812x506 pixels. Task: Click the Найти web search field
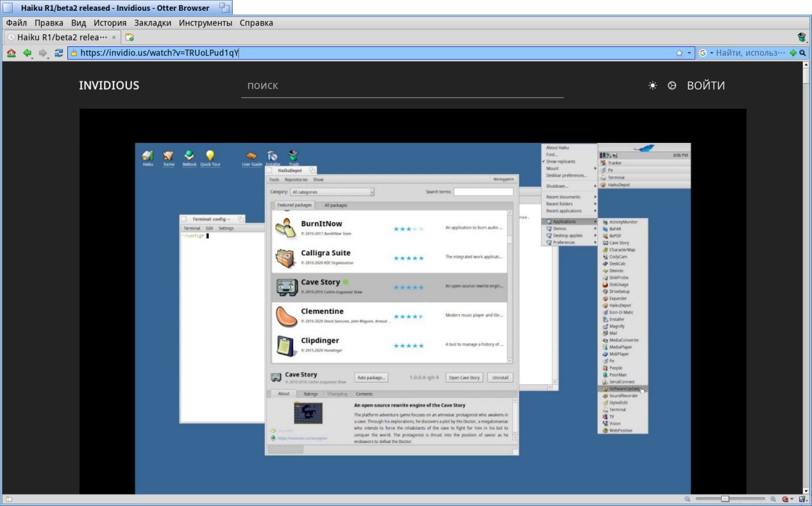751,53
